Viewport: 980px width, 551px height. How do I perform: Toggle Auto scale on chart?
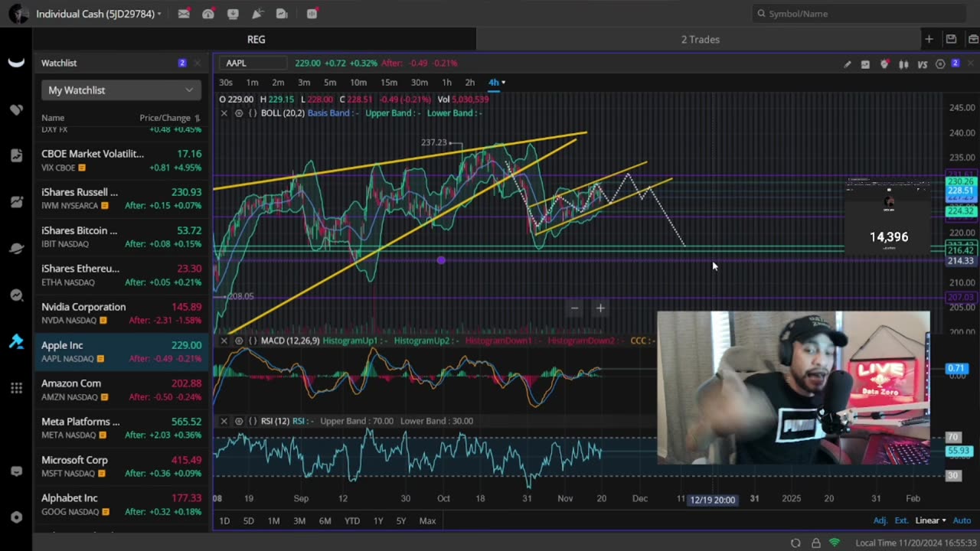click(x=962, y=520)
